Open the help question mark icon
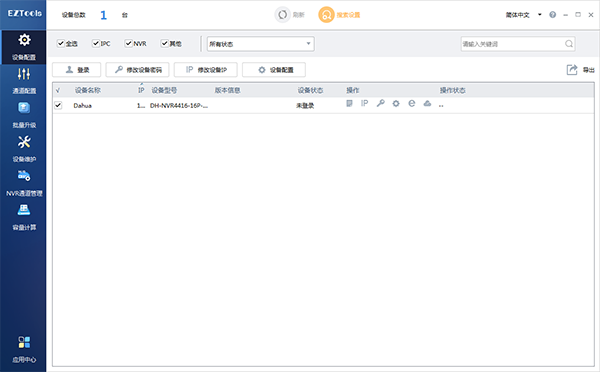This screenshot has width=600, height=372. [x=552, y=15]
